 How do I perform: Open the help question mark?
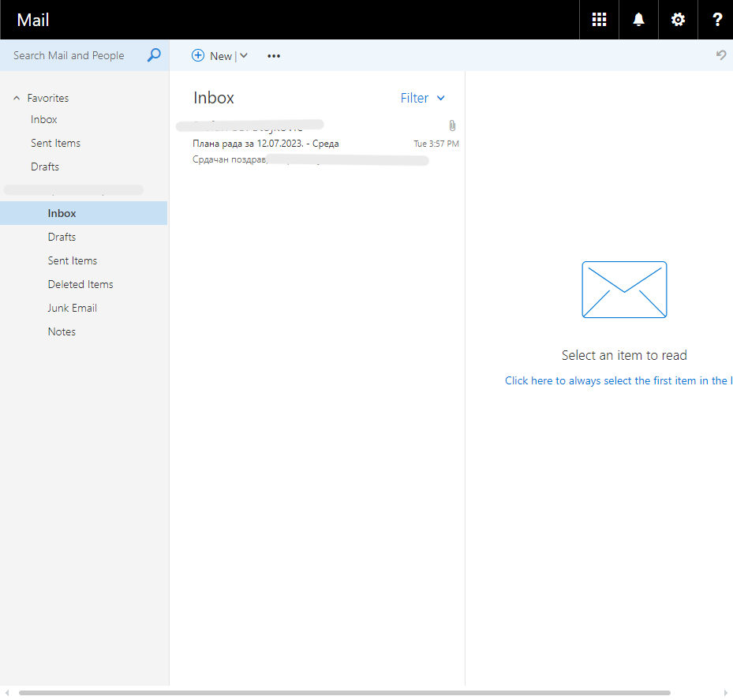(717, 20)
